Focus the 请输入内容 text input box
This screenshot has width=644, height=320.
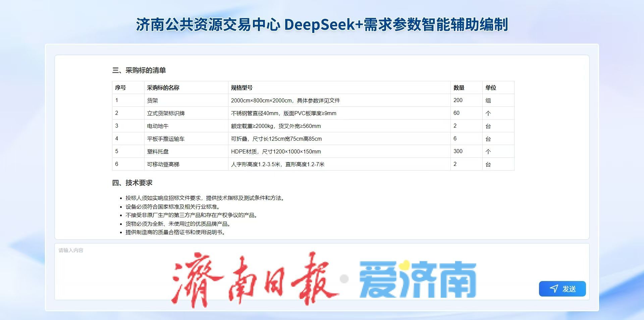(322, 271)
